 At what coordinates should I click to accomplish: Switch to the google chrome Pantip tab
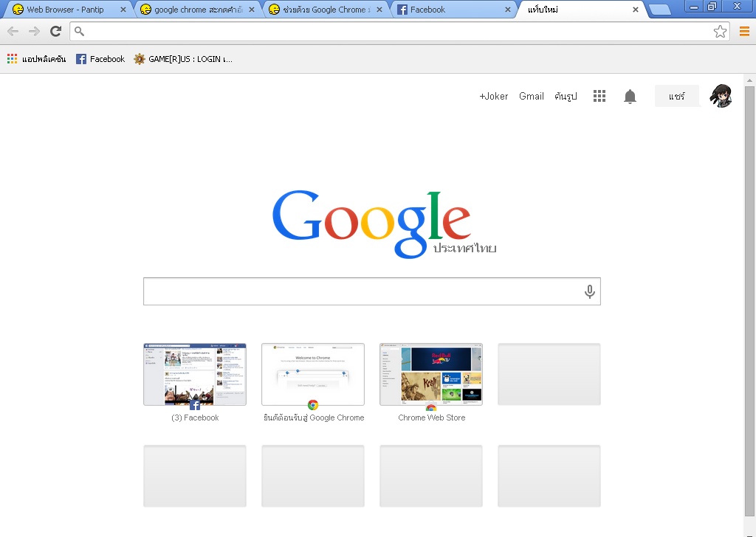(198, 10)
